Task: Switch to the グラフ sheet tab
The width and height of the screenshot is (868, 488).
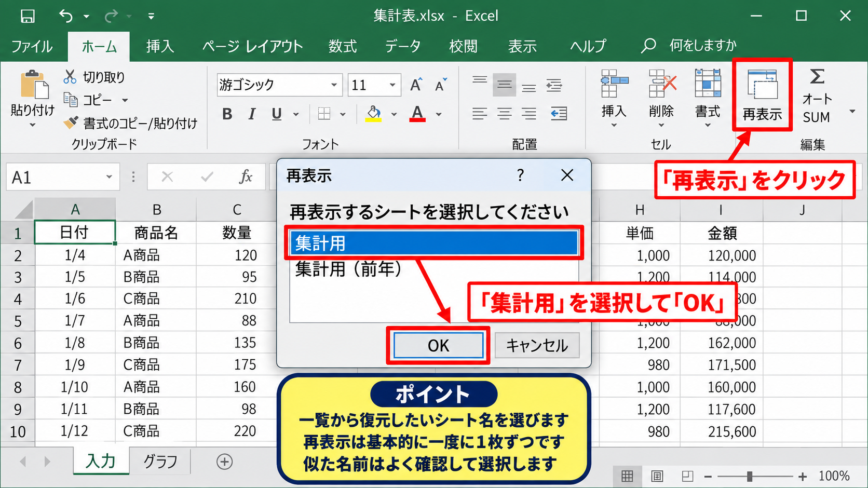Action: coord(160,461)
